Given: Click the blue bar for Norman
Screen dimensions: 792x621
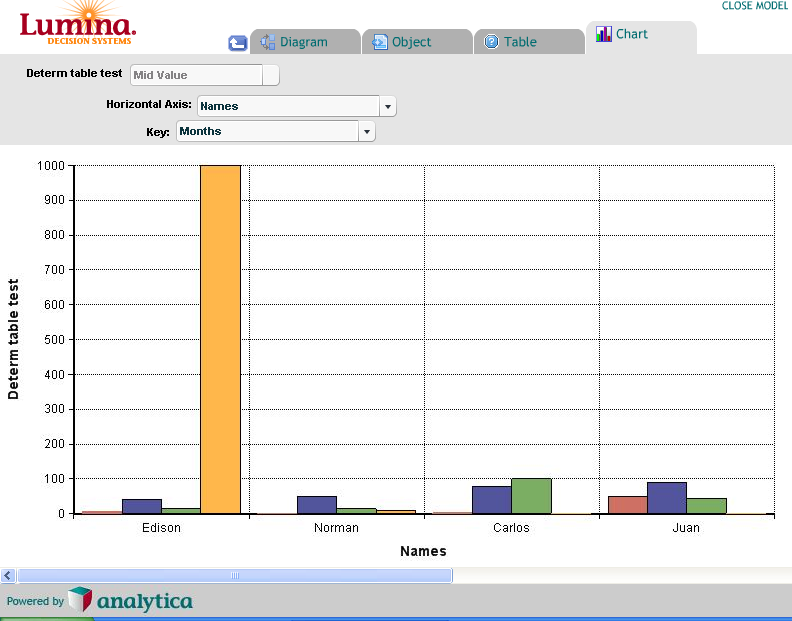Looking at the screenshot, I should pos(317,505).
